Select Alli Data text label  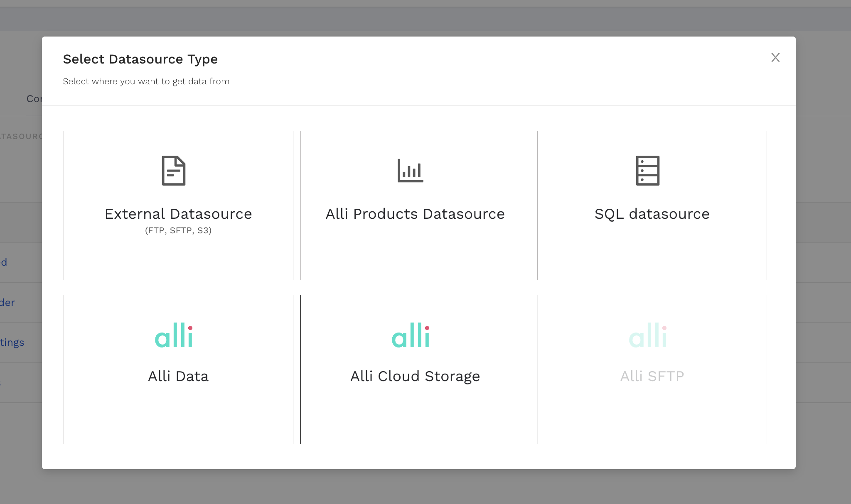click(178, 376)
